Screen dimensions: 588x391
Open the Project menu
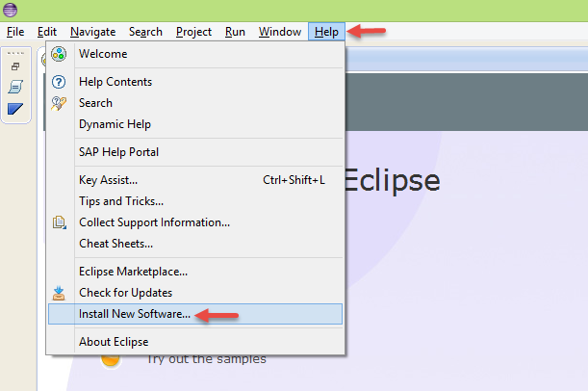193,32
